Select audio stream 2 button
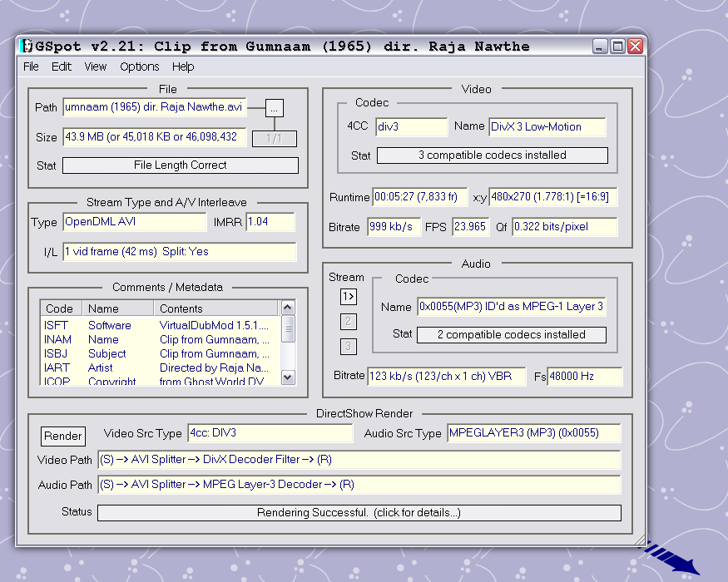This screenshot has height=582, width=728. pos(349,321)
